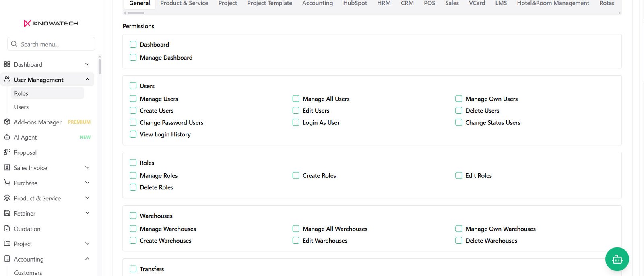Image resolution: width=644 pixels, height=276 pixels.
Task: Collapse the Accounting menu chevron
Action: (87, 259)
